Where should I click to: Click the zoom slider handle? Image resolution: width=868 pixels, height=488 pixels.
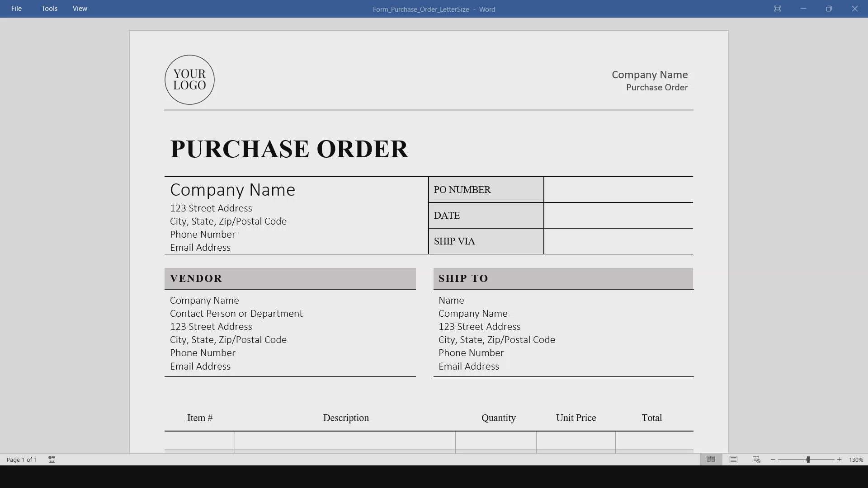pos(808,460)
